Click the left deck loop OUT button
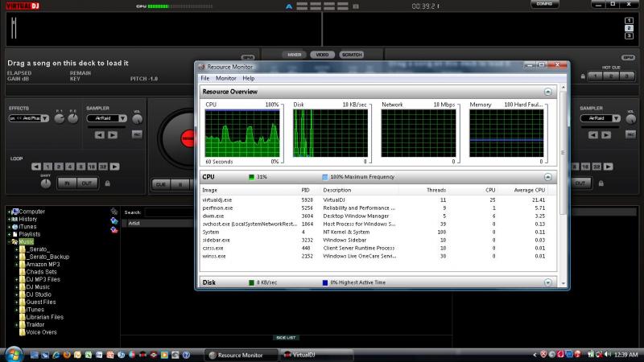644x362 pixels. pyautogui.click(x=87, y=183)
